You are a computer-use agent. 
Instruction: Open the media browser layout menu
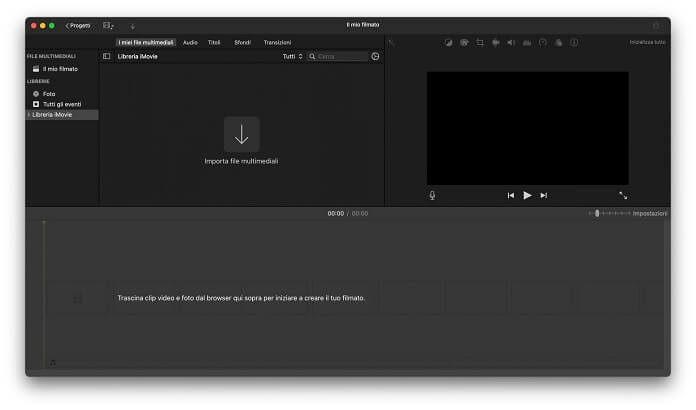108,26
